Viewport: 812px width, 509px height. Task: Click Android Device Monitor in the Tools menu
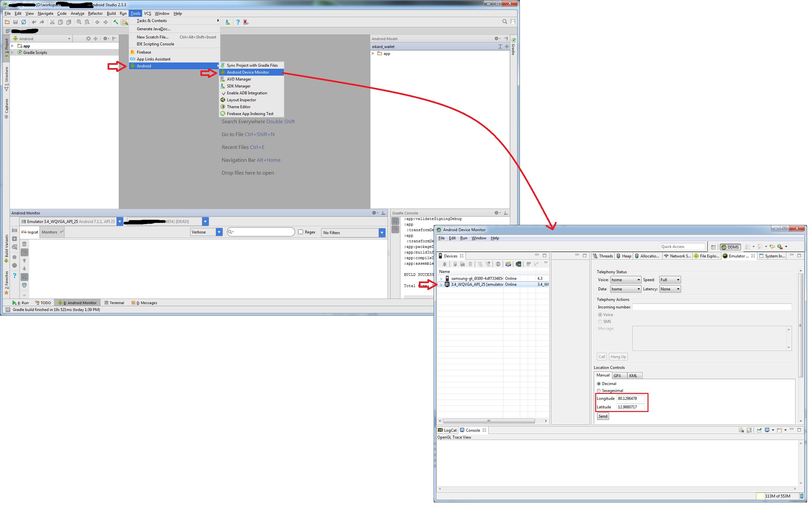[251, 72]
